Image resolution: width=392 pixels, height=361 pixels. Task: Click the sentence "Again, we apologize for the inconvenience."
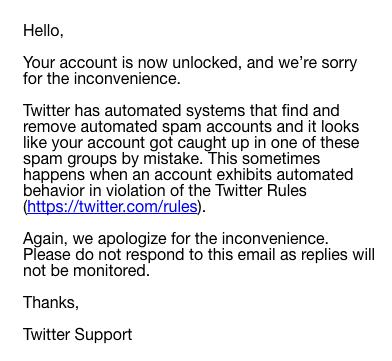tap(176, 239)
